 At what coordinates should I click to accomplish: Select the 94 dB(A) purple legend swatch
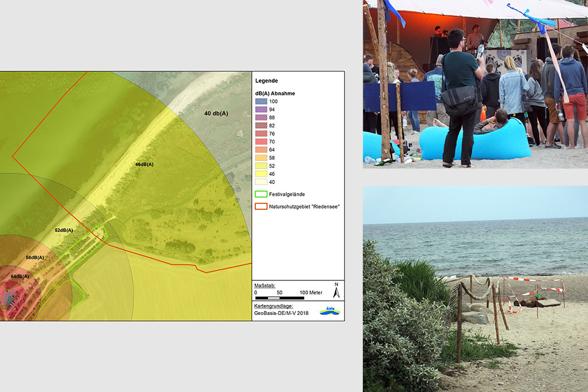[261, 109]
